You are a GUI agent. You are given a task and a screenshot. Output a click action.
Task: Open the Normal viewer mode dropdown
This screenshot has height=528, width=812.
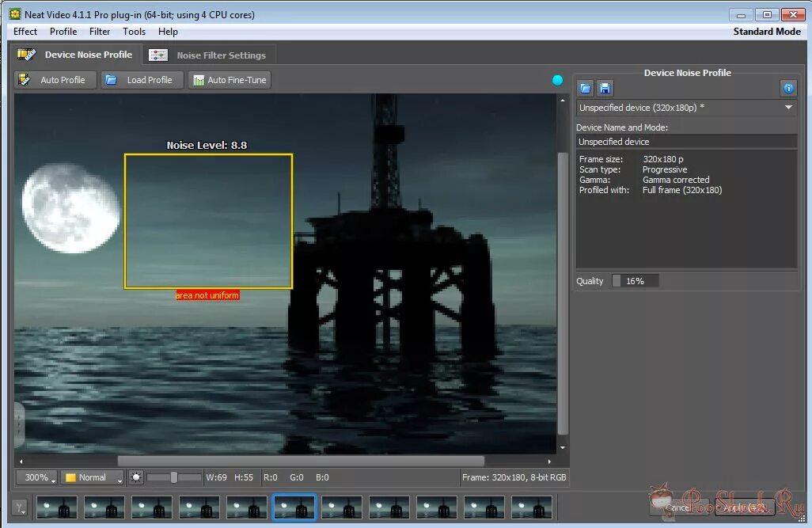click(93, 477)
